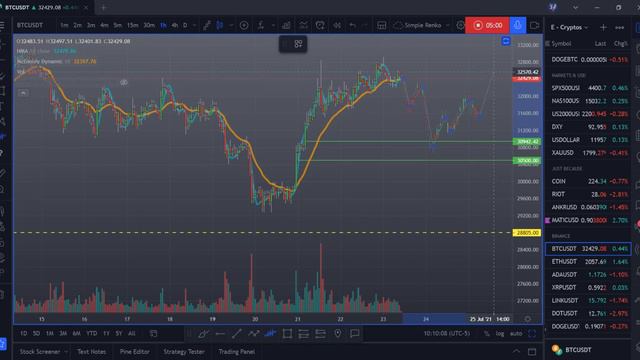Click the blue sync icon above price scale
Screen dimensions: 640x360
506,41
